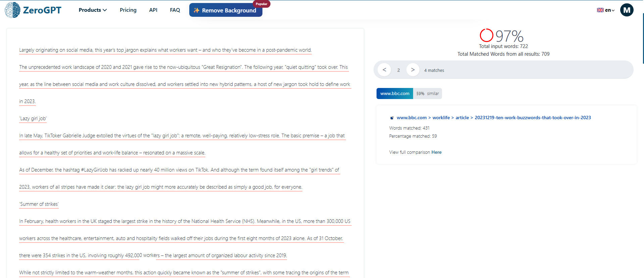Click the Remove Background button

[x=226, y=10]
